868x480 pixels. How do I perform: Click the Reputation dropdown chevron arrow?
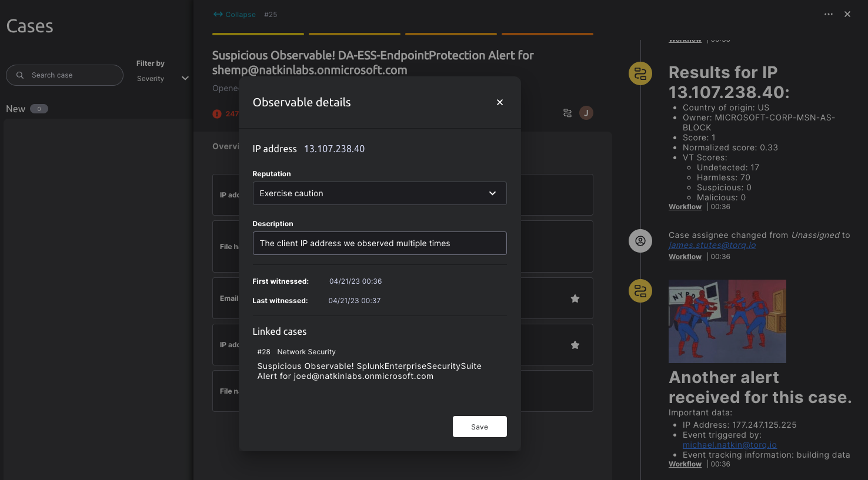pyautogui.click(x=492, y=193)
